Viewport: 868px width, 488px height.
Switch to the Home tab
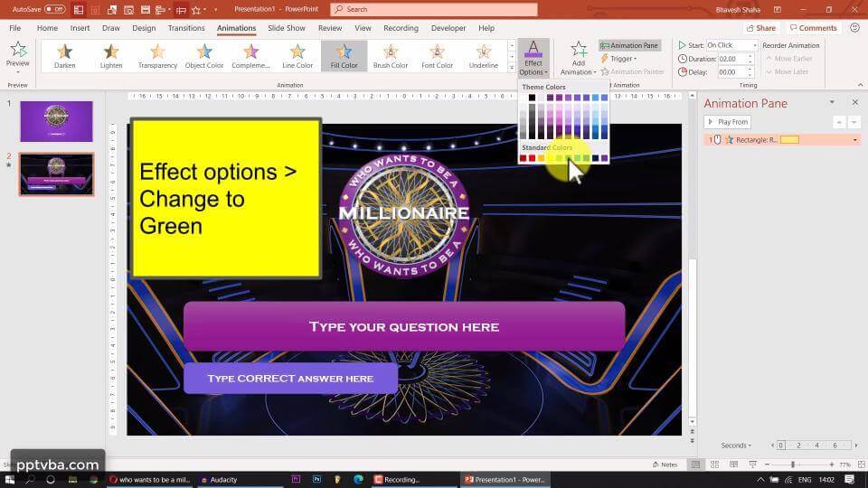(x=47, y=28)
